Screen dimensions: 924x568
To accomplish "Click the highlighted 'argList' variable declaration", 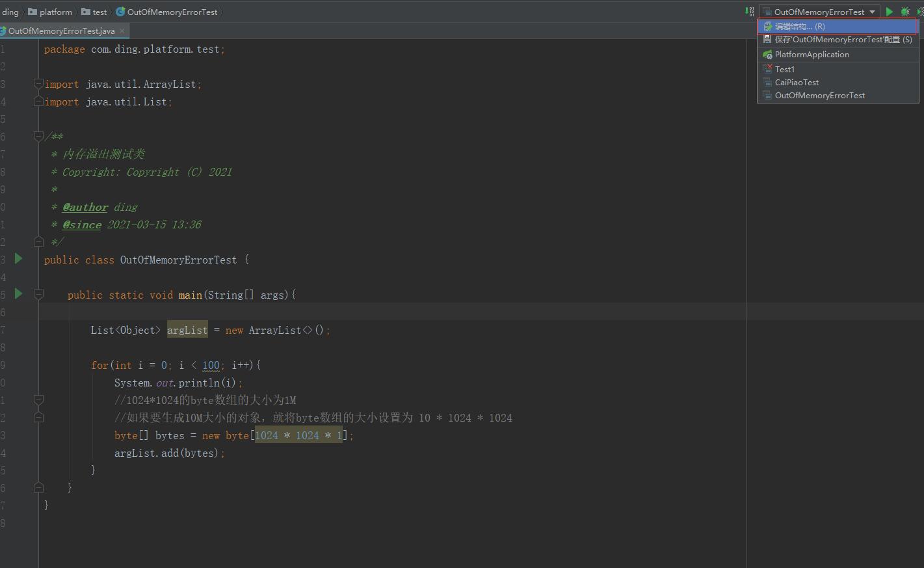I will [x=187, y=330].
